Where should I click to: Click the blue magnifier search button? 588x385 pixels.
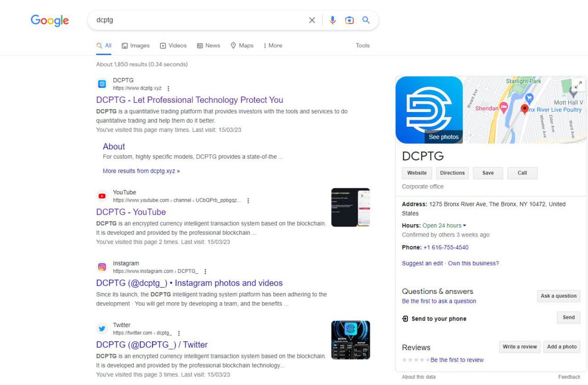click(x=366, y=20)
